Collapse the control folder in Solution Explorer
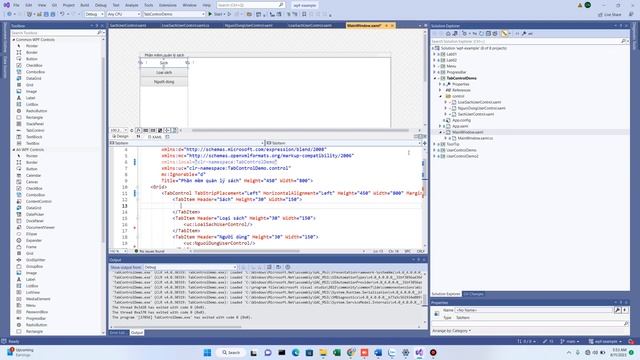The width and height of the screenshot is (640, 360). (x=440, y=96)
